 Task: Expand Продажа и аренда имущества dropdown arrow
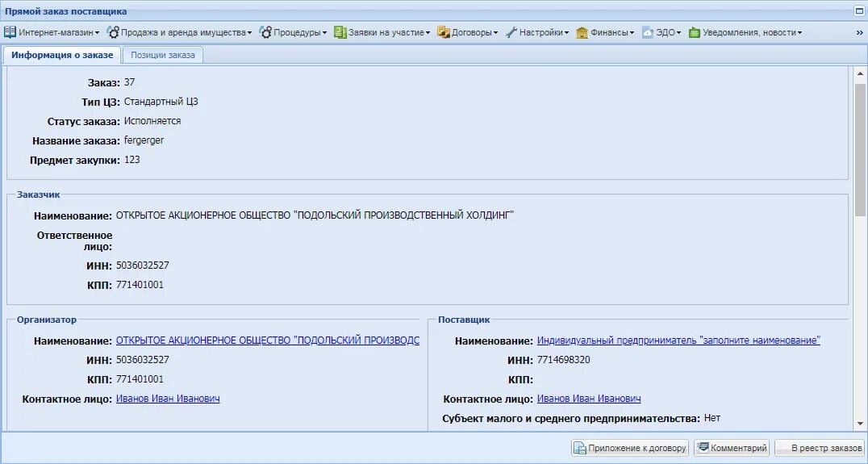click(249, 32)
